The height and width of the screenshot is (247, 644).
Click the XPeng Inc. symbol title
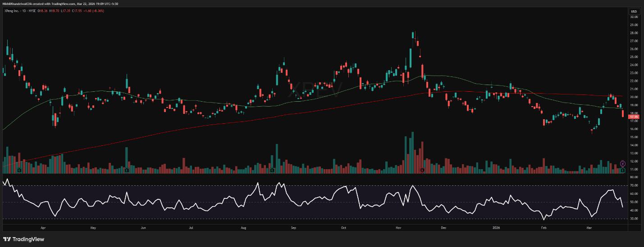14,11
